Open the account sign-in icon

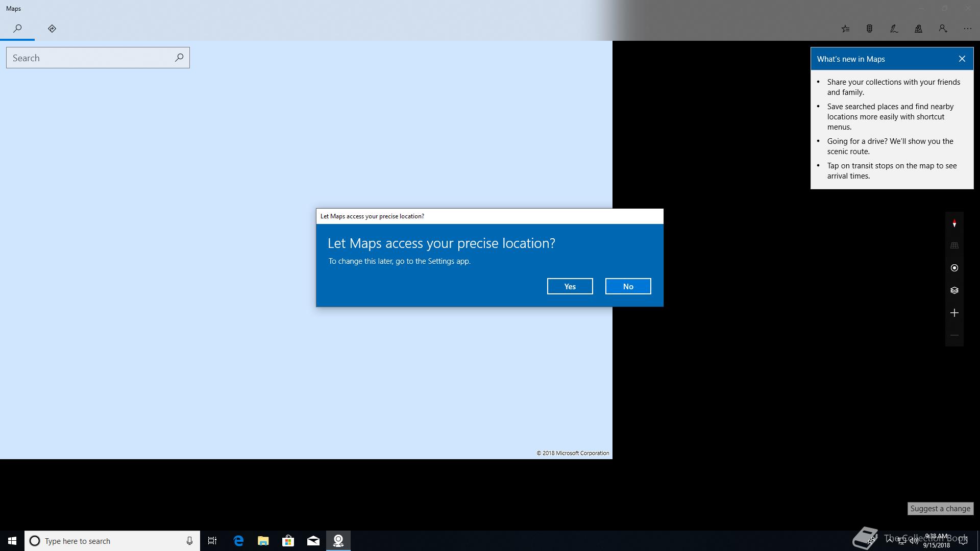pos(943,29)
